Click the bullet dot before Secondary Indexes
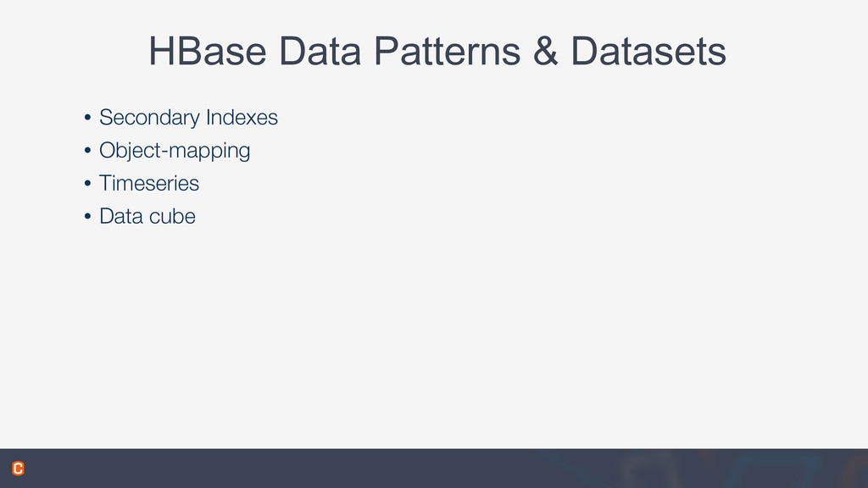This screenshot has width=868, height=488. (x=87, y=117)
